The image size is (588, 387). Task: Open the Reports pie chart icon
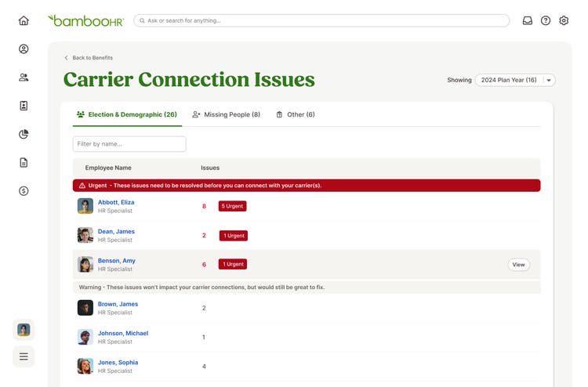click(x=24, y=134)
